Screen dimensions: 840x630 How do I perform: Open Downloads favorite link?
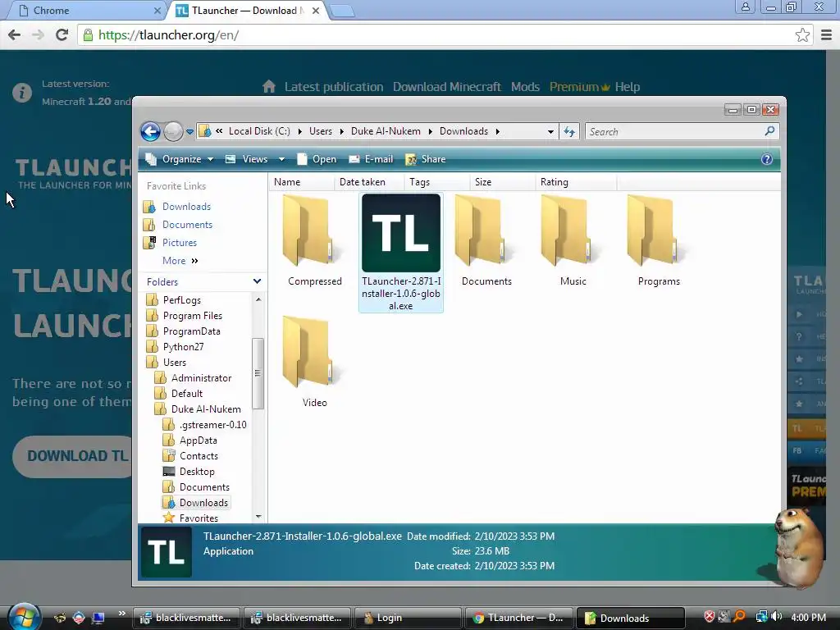pyautogui.click(x=186, y=207)
